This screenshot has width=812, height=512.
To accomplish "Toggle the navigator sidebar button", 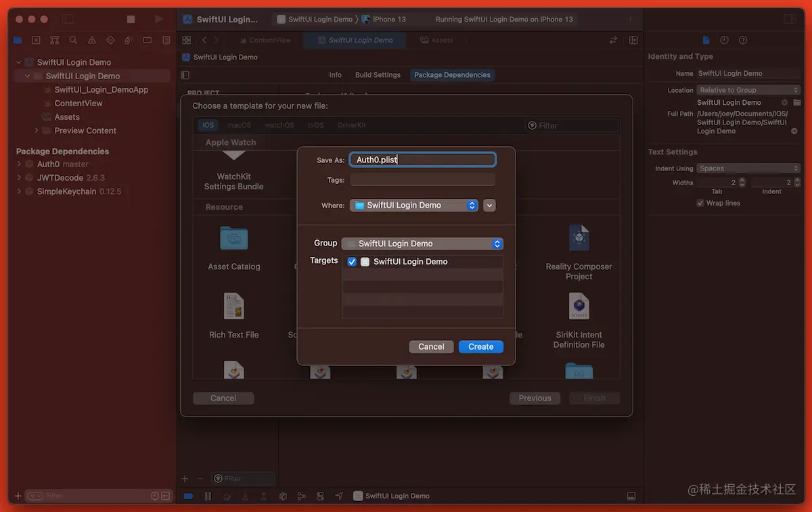I will click(68, 20).
